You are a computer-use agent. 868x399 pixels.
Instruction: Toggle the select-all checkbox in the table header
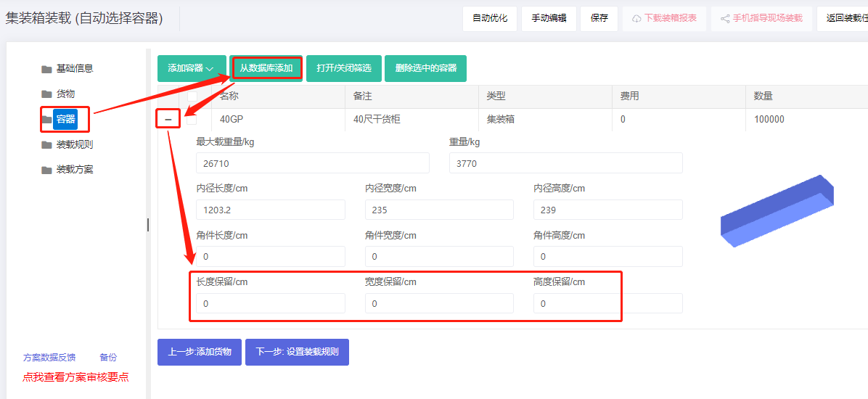click(x=192, y=96)
